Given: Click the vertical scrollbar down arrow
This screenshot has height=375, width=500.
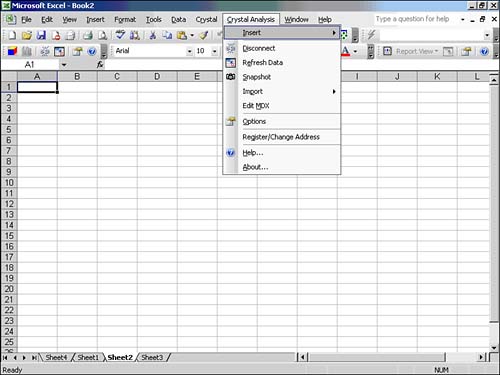Looking at the screenshot, I should pyautogui.click(x=494, y=348).
